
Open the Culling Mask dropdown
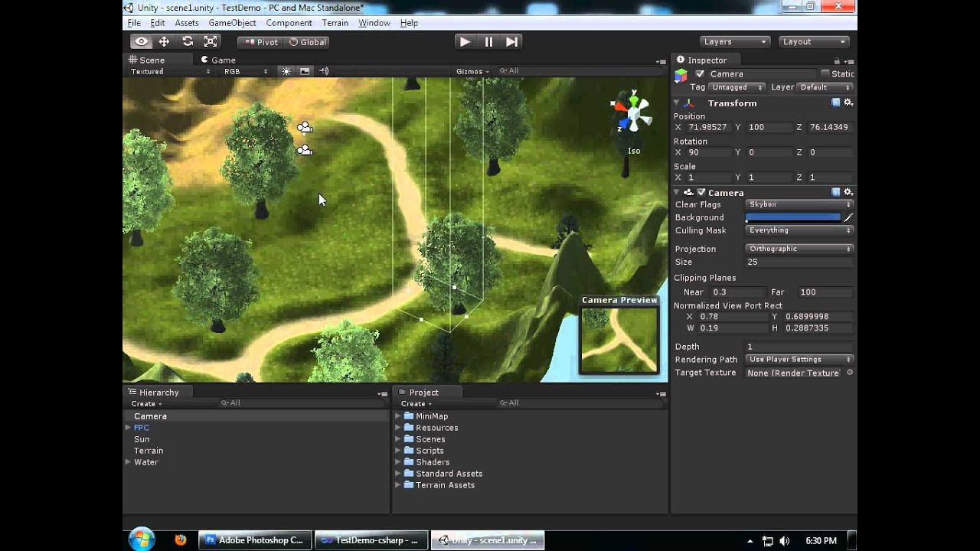(x=799, y=230)
